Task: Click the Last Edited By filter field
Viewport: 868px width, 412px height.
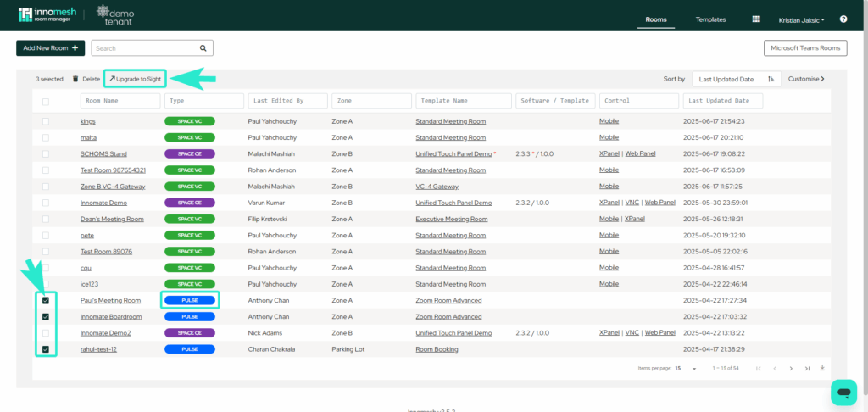Action: (x=288, y=101)
